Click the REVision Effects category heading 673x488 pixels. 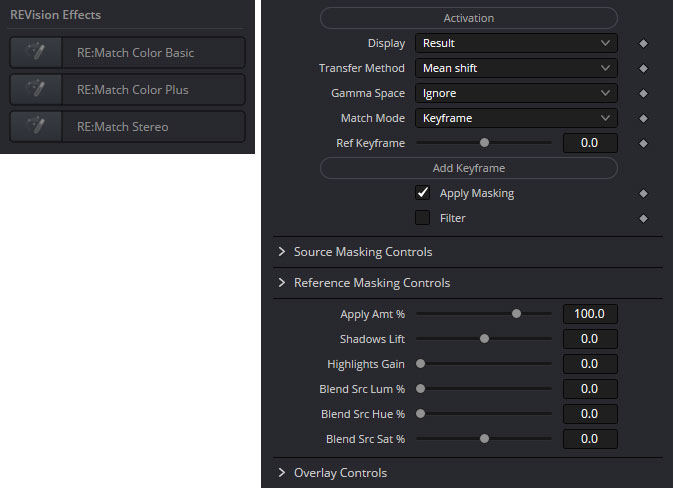[x=56, y=15]
